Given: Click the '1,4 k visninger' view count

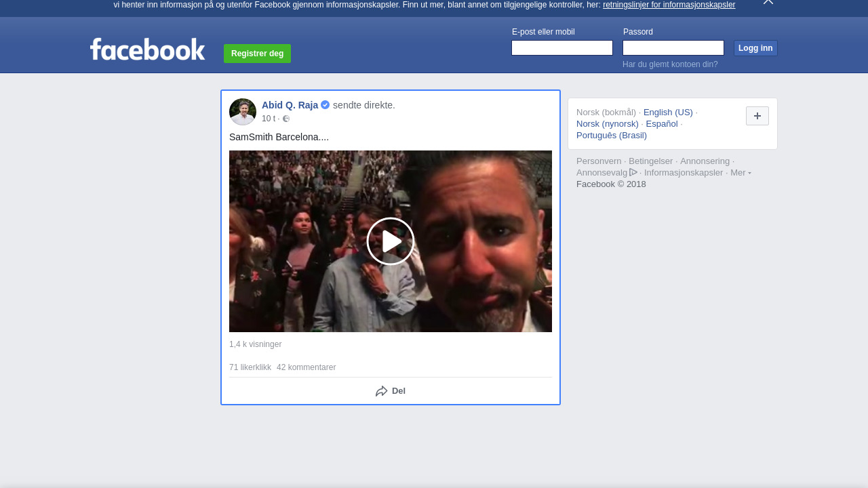Looking at the screenshot, I should point(256,344).
